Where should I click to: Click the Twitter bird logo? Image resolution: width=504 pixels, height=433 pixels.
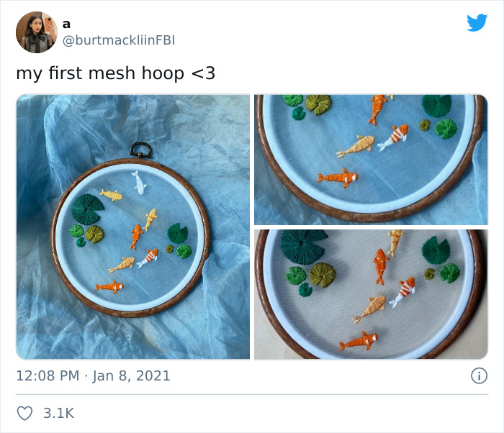[477, 23]
